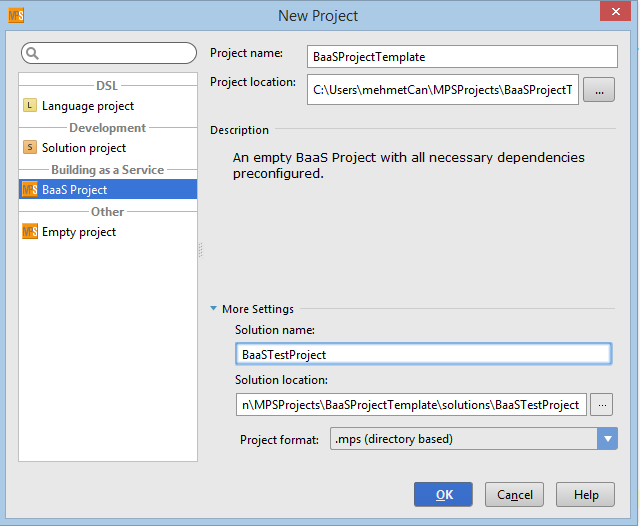The height and width of the screenshot is (526, 640).
Task: Select the BaaS Project entry
Action: coord(75,190)
